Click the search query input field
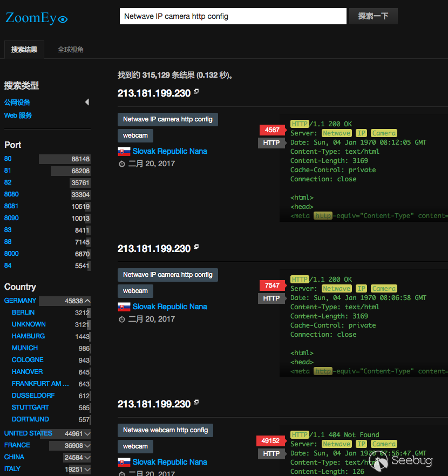The height and width of the screenshot is (476, 448). pos(233,16)
